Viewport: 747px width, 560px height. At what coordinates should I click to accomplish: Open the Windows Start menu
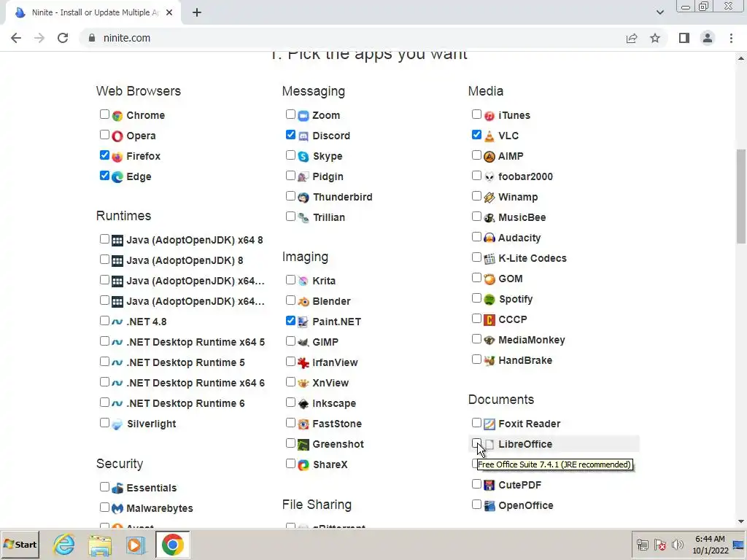pyautogui.click(x=20, y=545)
